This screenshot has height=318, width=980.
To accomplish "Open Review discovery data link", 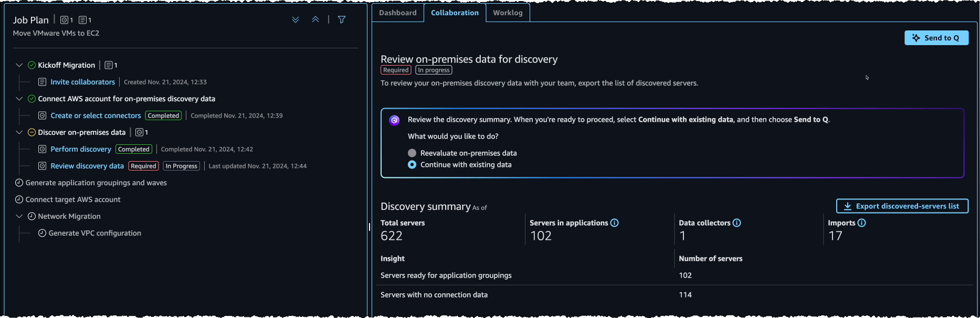I will [87, 166].
